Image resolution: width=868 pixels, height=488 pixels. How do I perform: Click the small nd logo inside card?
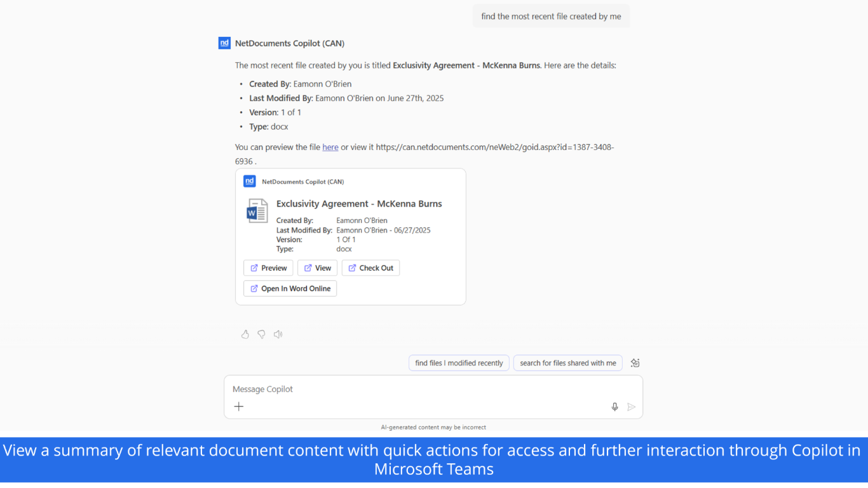[250, 182]
